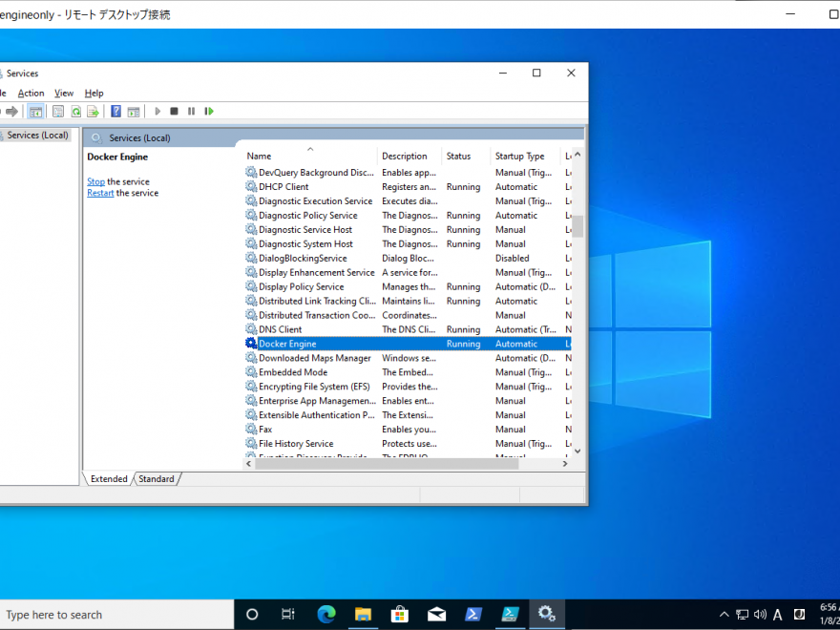The width and height of the screenshot is (840, 630).
Task: Select the DNS Client service
Action: [408, 329]
